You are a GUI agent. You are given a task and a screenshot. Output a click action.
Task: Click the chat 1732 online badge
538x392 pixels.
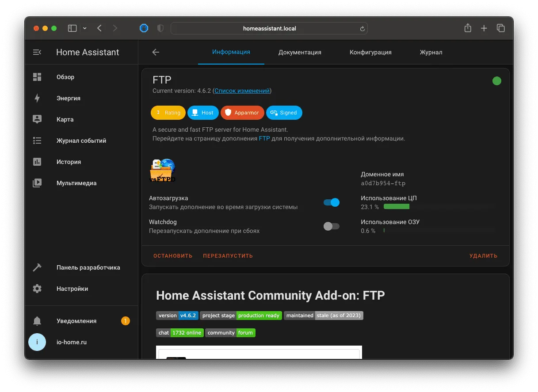click(x=180, y=332)
